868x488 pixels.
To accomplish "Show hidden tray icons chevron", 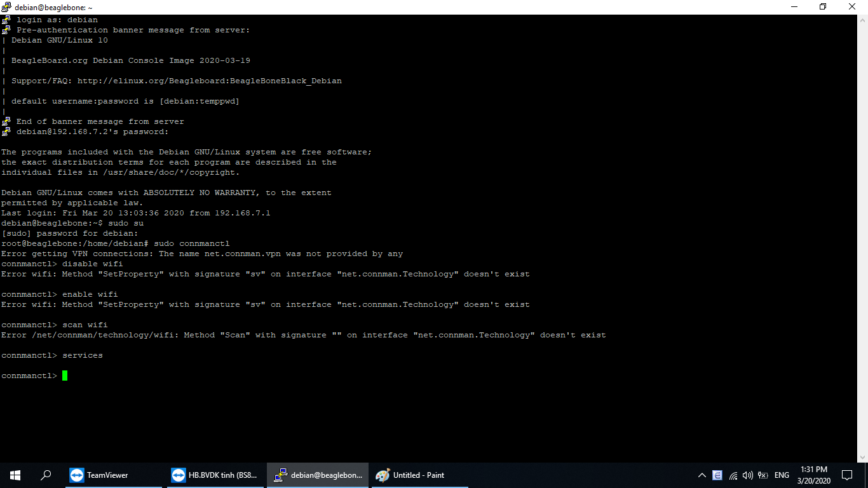I will [702, 475].
